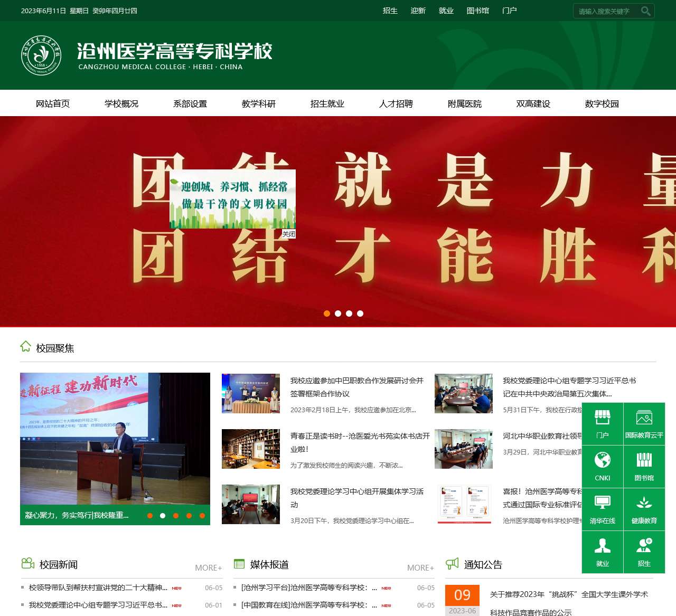
Task: Close the floating civilized campus ad
Action: [x=289, y=234]
